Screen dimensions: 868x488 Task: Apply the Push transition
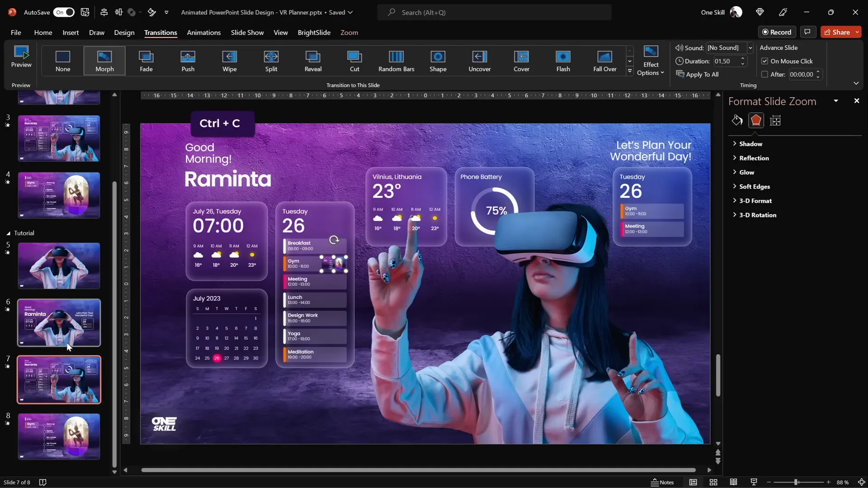coord(188,61)
